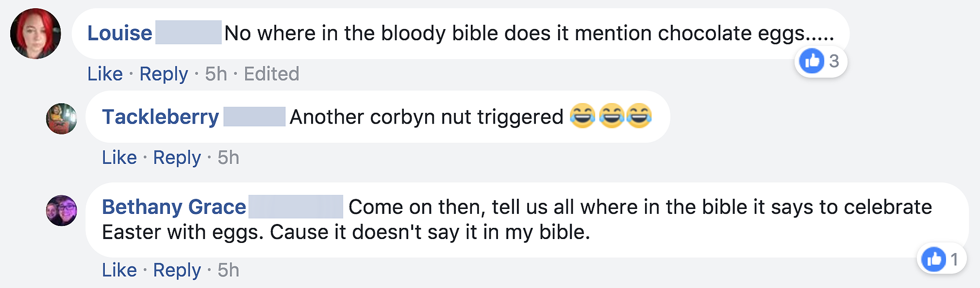Reply to Bethany Grace's comment
Image resolution: width=980 pixels, height=288 pixels.
(177, 270)
